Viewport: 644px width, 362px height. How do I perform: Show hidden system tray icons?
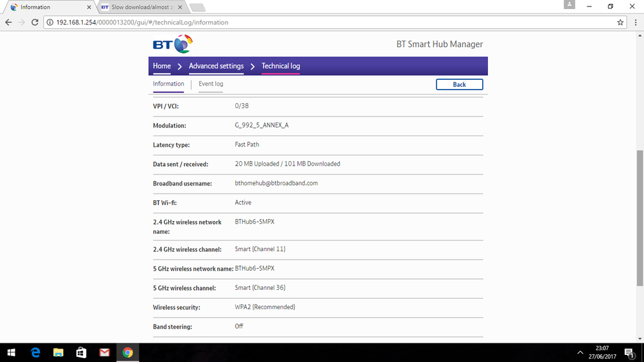[x=580, y=352]
